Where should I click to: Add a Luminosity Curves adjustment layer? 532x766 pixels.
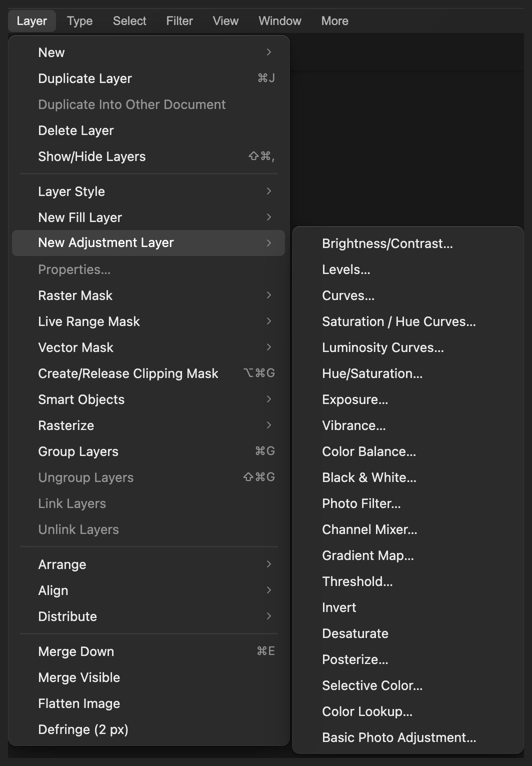[x=407, y=347]
